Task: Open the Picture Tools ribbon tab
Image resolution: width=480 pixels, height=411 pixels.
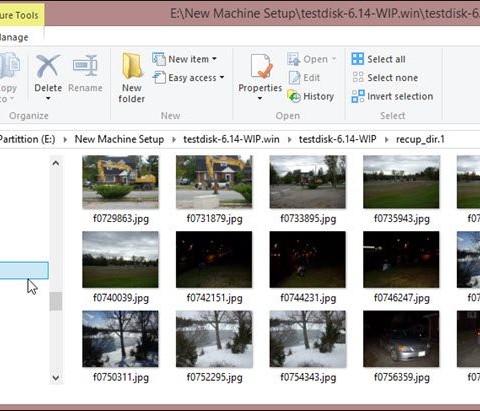Action: 19,15
